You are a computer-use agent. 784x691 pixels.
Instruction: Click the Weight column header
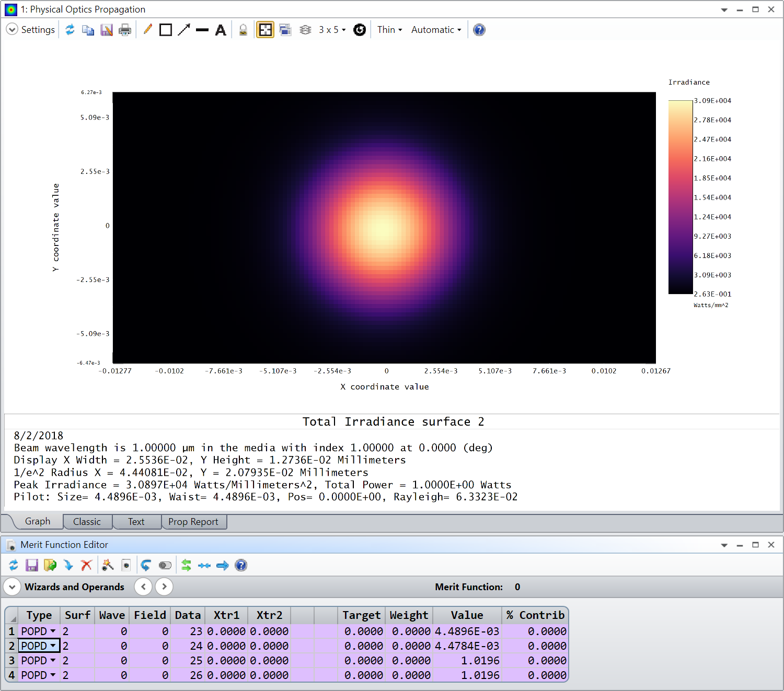click(x=409, y=615)
